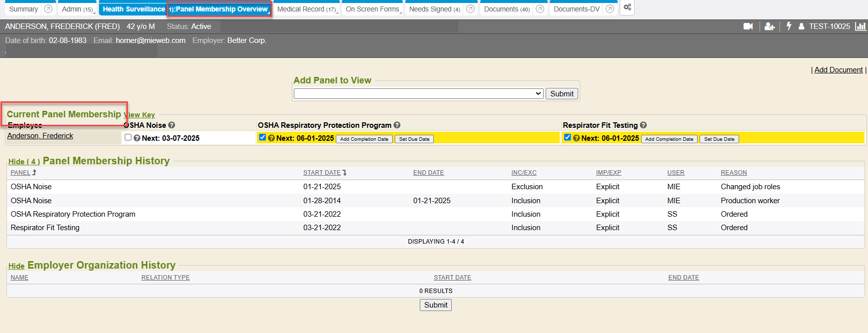
Task: Open the gears settings icon after tabs
Action: tap(627, 7)
